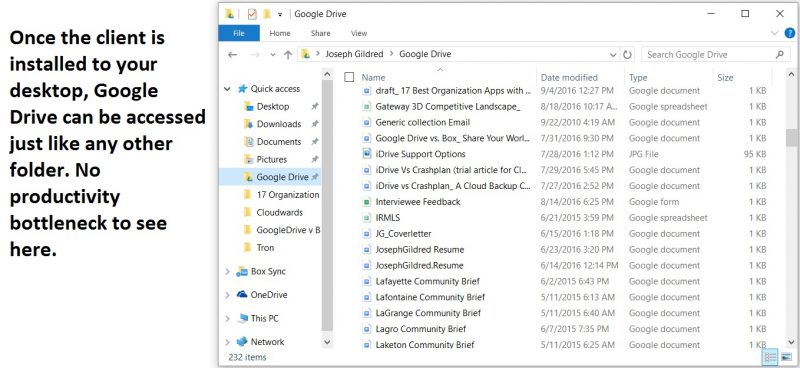
Task: Open the GoogleDrive v B folder
Action: 288,230
